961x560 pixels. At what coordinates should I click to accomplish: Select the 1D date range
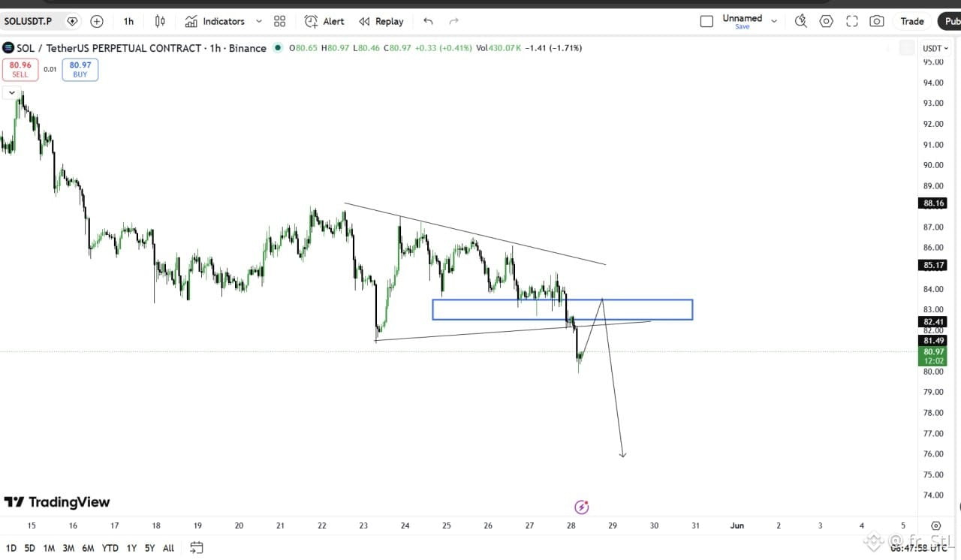pyautogui.click(x=11, y=548)
